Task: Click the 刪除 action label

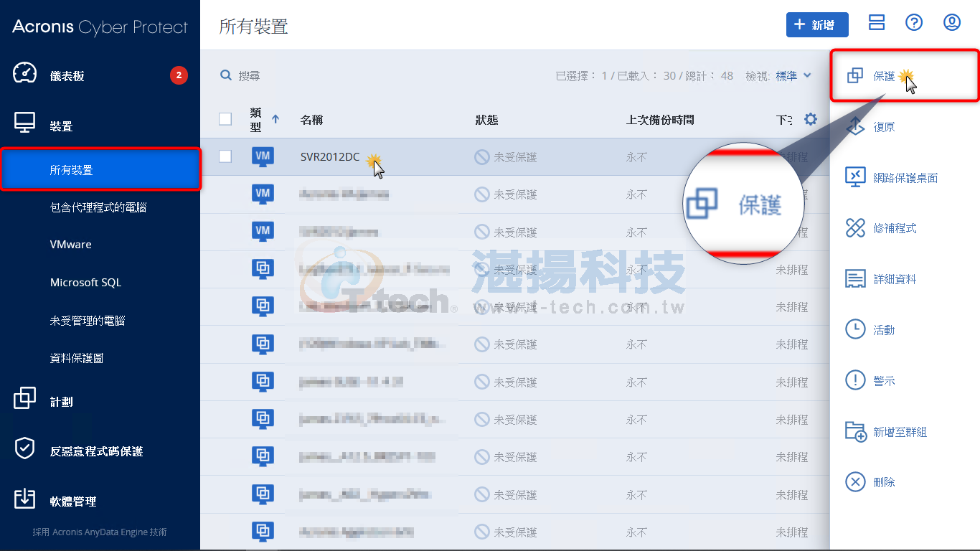Action: point(884,483)
